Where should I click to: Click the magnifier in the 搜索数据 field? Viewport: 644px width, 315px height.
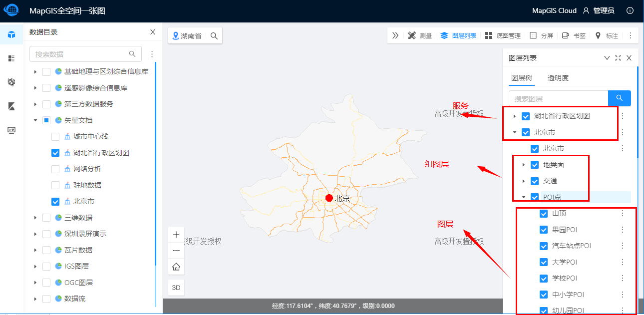pyautogui.click(x=132, y=54)
